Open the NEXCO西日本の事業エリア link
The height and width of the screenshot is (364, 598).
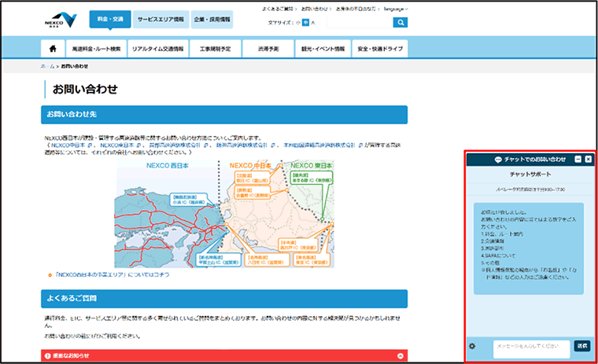(113, 275)
